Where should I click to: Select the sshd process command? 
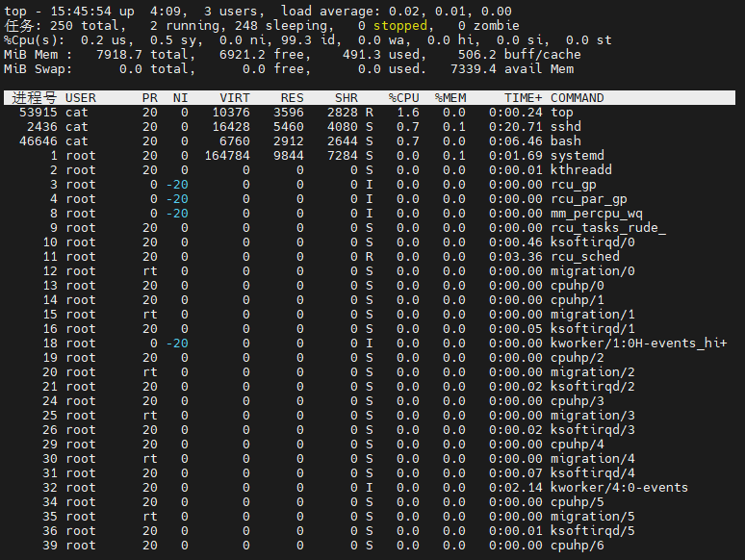565,127
